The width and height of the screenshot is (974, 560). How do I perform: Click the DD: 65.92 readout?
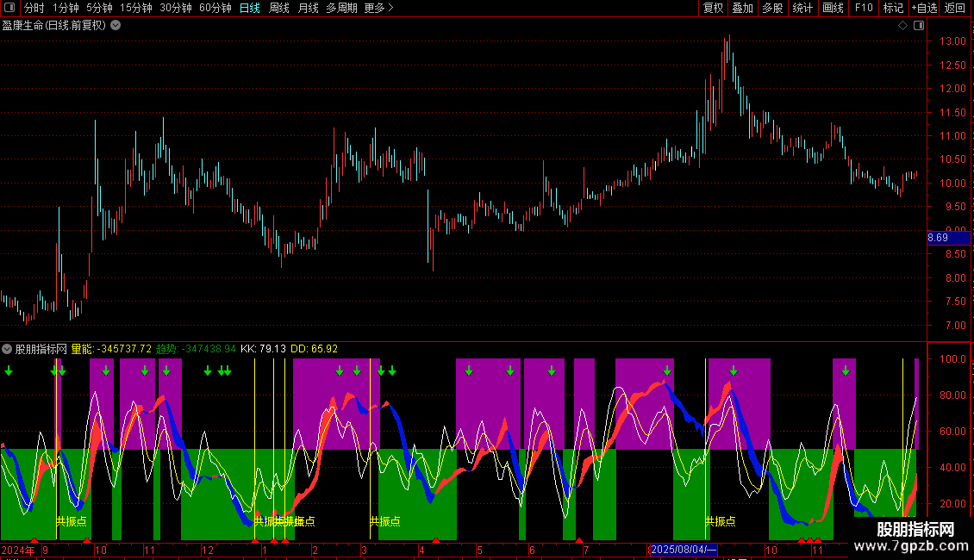315,349
